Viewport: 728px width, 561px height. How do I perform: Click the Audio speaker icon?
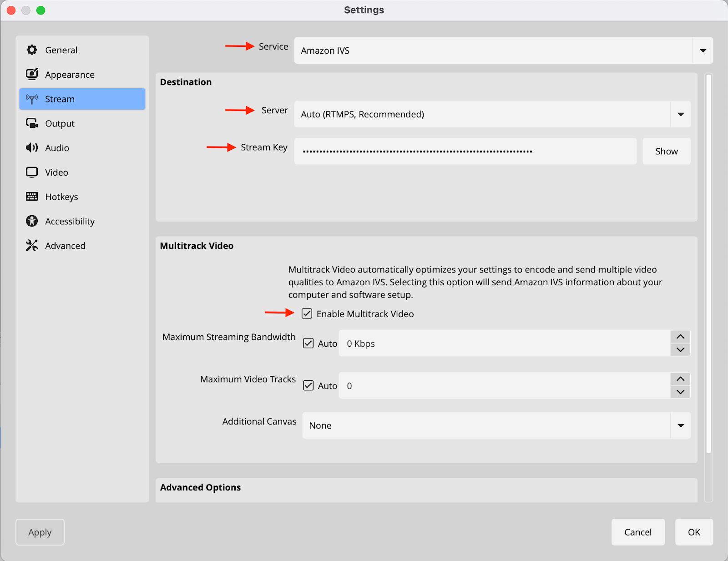32,148
